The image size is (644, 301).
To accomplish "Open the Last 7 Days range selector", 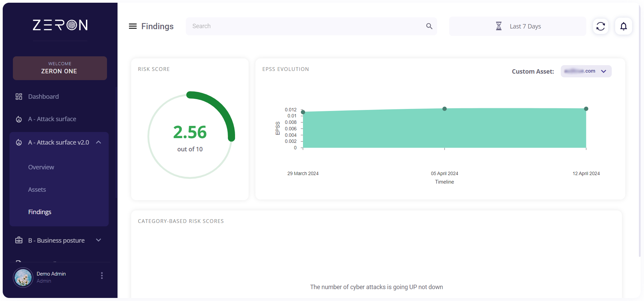I will click(517, 26).
